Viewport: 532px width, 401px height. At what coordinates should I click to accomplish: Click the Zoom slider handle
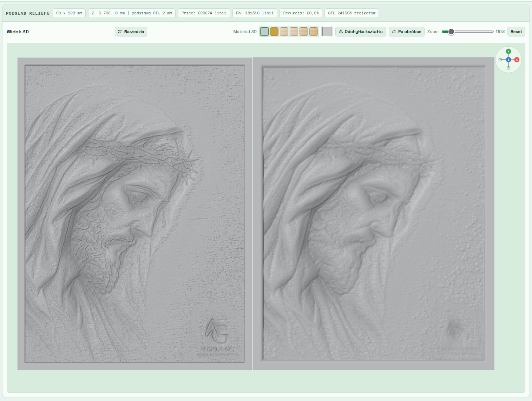tap(451, 32)
